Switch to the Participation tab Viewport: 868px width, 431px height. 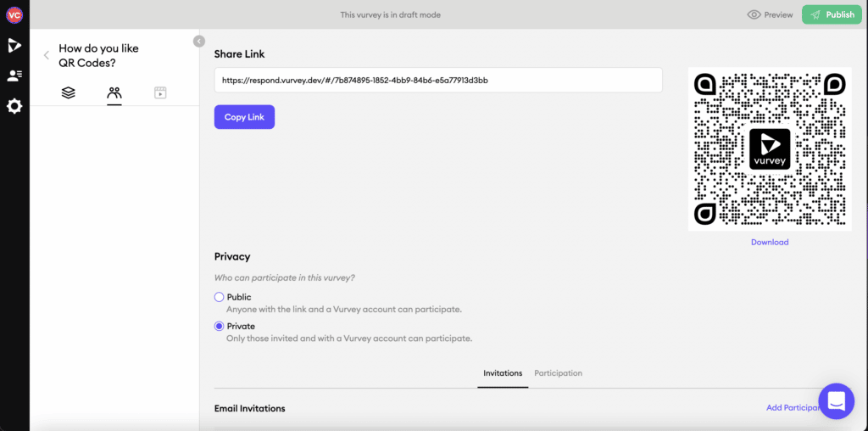click(x=558, y=373)
